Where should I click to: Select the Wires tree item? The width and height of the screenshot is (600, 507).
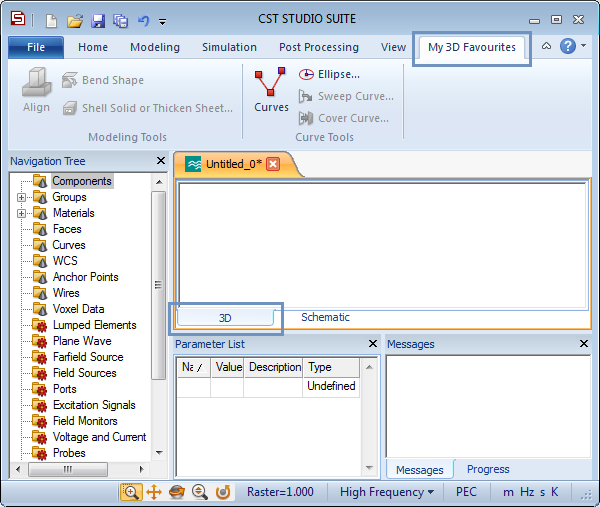tap(66, 293)
